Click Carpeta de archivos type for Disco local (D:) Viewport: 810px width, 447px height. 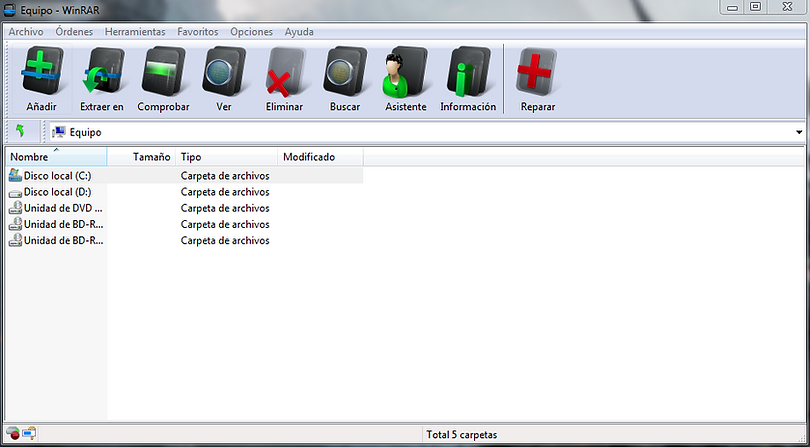coord(225,192)
